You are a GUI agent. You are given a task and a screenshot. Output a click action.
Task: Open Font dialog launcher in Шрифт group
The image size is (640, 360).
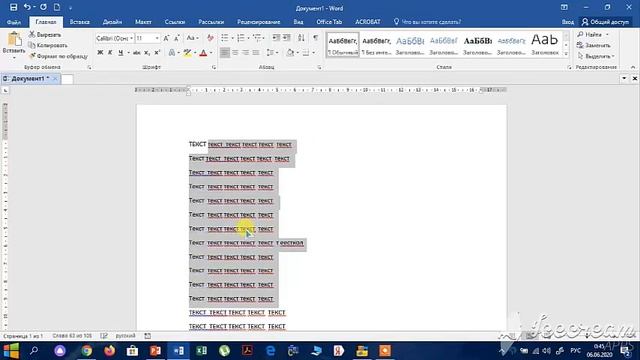tap(214, 67)
